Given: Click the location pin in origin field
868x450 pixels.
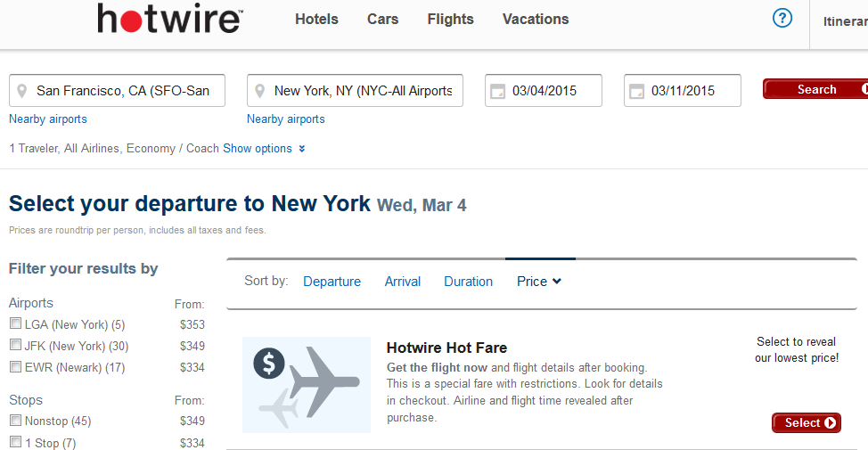Looking at the screenshot, I should (x=22, y=91).
